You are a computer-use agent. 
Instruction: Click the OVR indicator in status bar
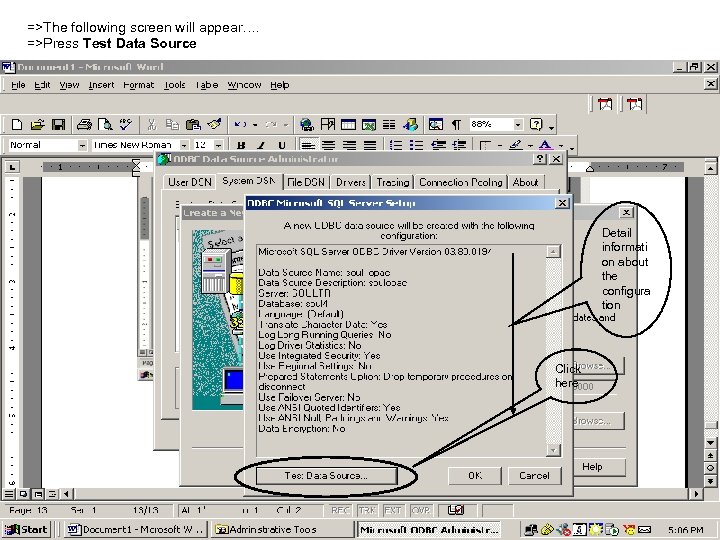click(x=421, y=510)
